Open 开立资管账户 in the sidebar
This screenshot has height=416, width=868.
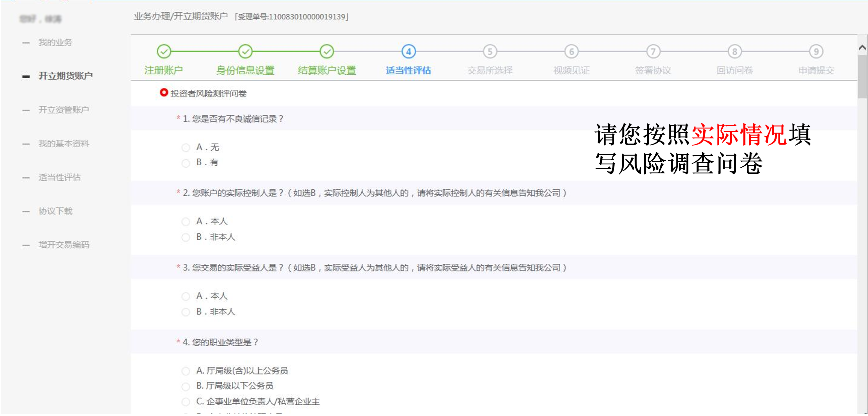click(64, 110)
